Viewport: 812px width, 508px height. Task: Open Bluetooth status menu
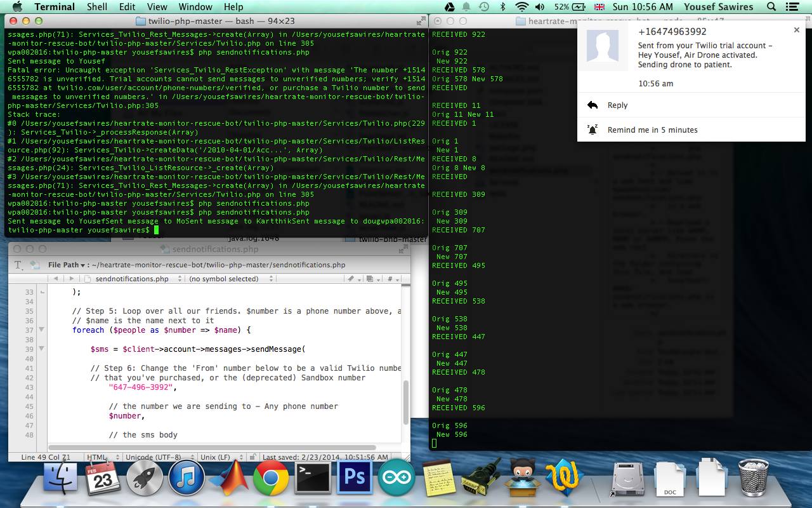(503, 7)
